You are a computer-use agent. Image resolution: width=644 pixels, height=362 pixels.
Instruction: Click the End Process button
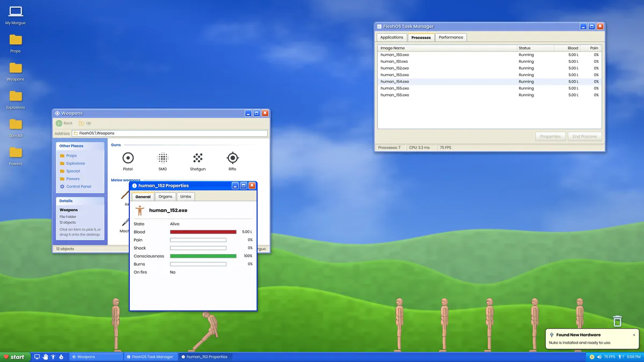click(x=584, y=136)
